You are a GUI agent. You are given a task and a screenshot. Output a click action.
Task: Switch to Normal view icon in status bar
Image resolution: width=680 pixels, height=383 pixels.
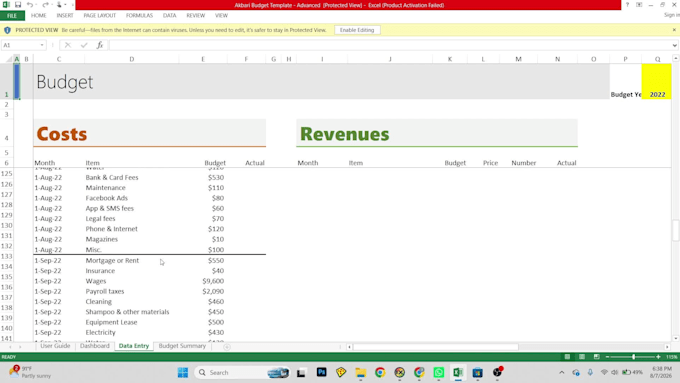coord(567,357)
